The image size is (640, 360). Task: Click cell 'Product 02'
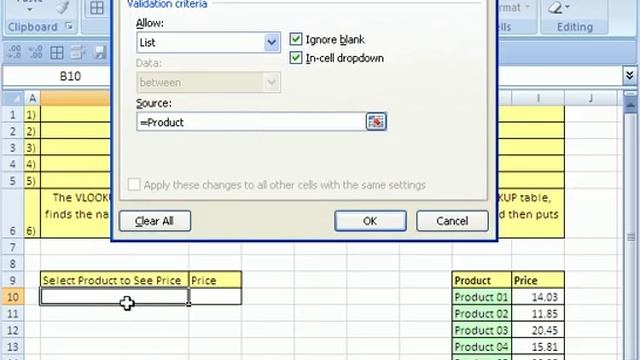(x=482, y=313)
